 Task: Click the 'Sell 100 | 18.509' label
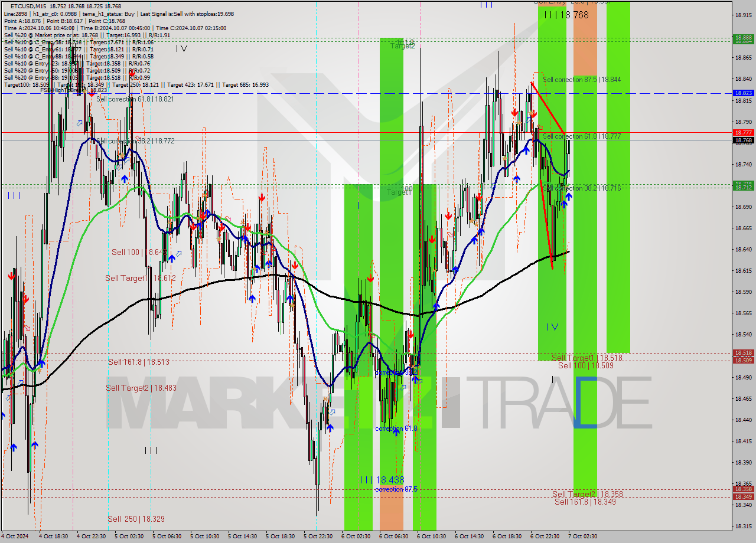(x=586, y=365)
